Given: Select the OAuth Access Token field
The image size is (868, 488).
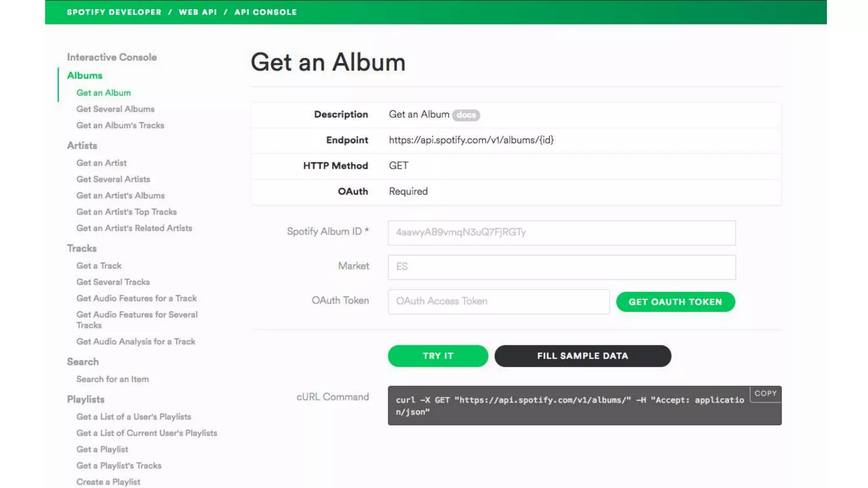Looking at the screenshot, I should 498,301.
